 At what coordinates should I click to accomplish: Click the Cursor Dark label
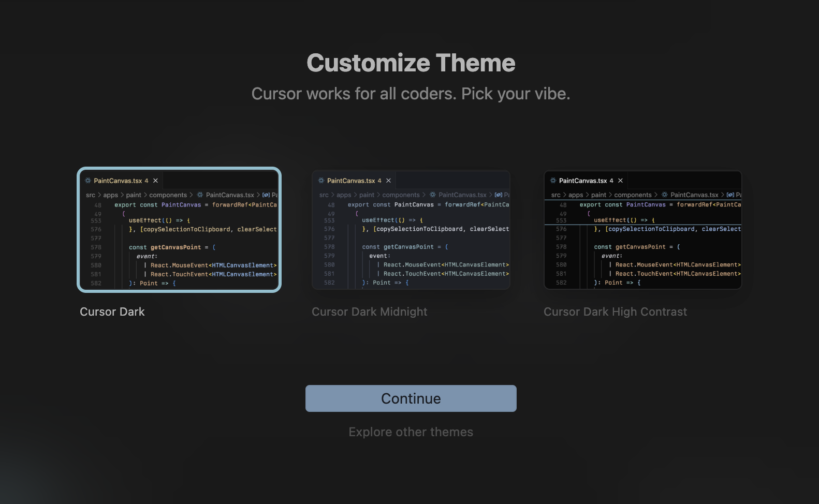coord(112,312)
